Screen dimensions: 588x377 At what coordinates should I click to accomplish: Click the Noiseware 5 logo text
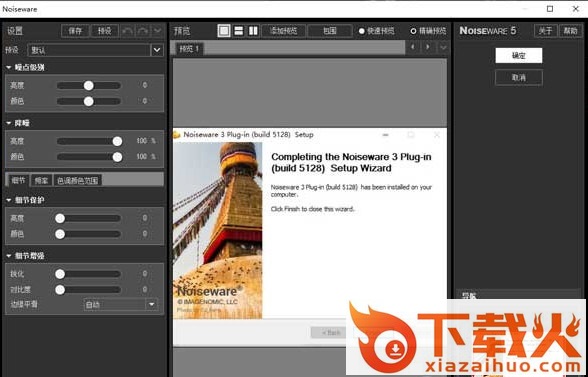coord(488,31)
